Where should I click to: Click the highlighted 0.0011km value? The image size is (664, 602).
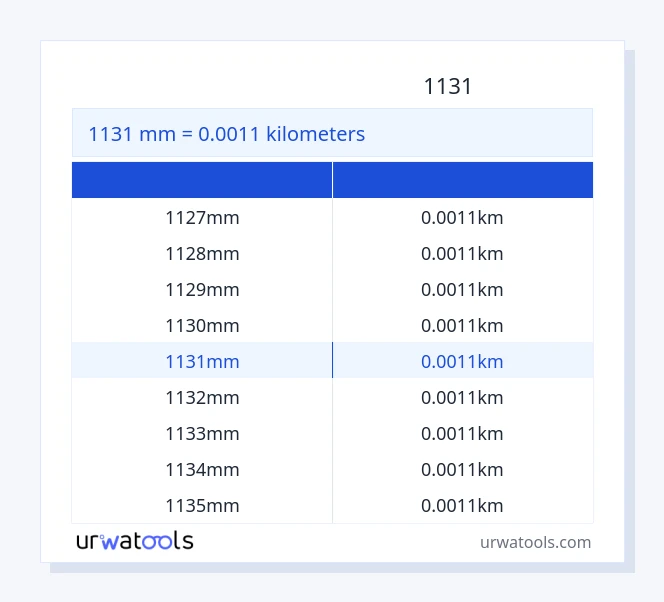462,362
